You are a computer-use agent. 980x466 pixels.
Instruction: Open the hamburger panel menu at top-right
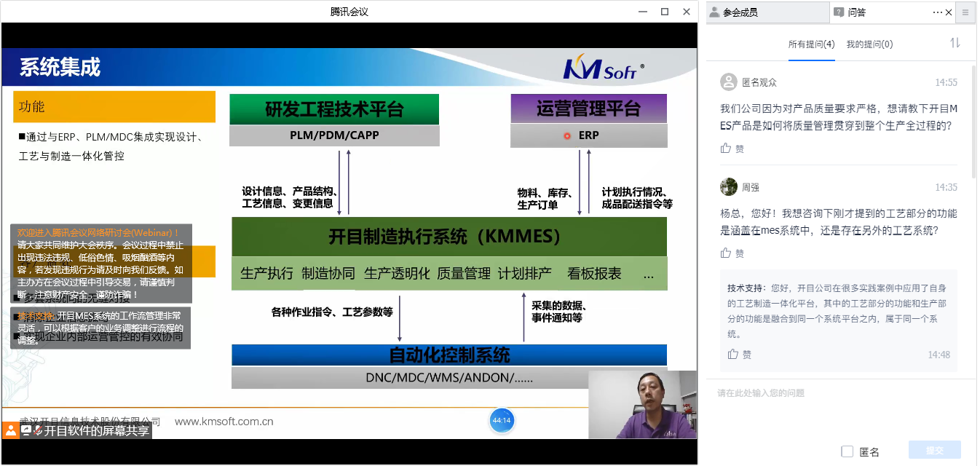(x=965, y=12)
